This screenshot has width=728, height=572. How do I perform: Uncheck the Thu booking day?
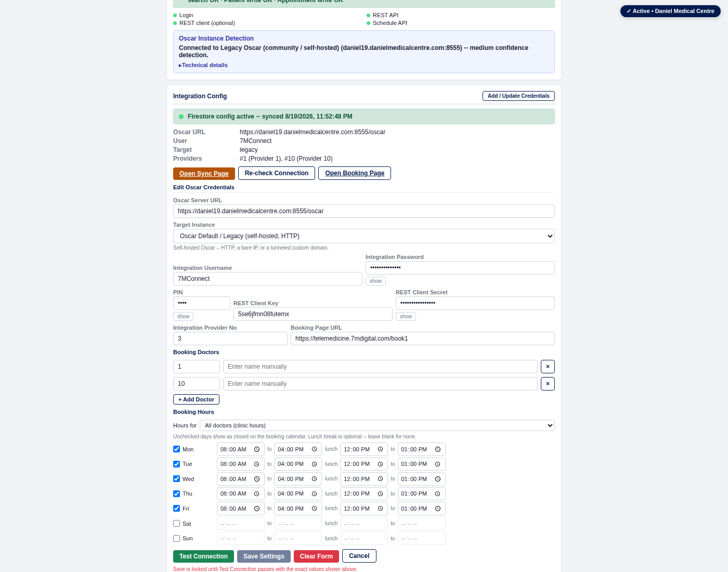pos(177,493)
